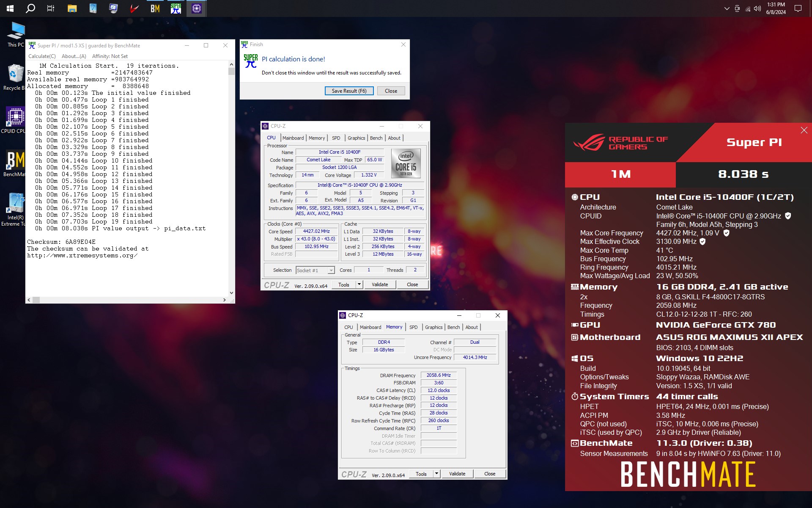
Task: Click Close button in lower CPU-Z
Action: (490, 474)
